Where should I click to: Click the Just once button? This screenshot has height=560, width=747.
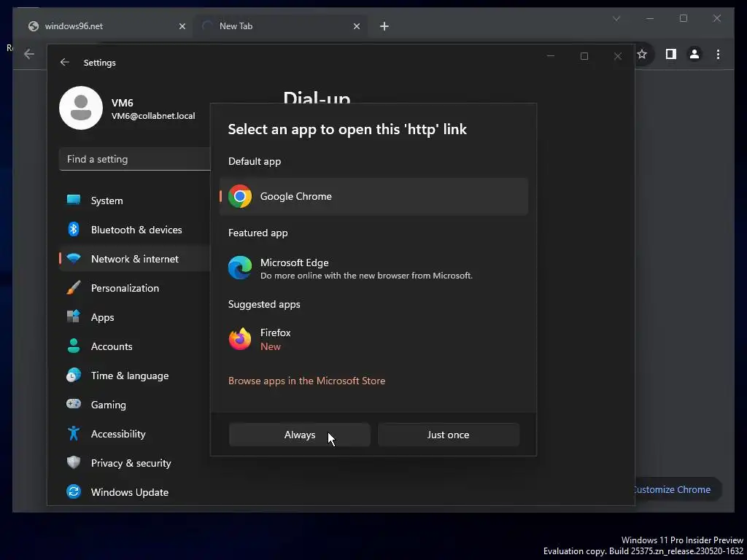click(x=449, y=435)
